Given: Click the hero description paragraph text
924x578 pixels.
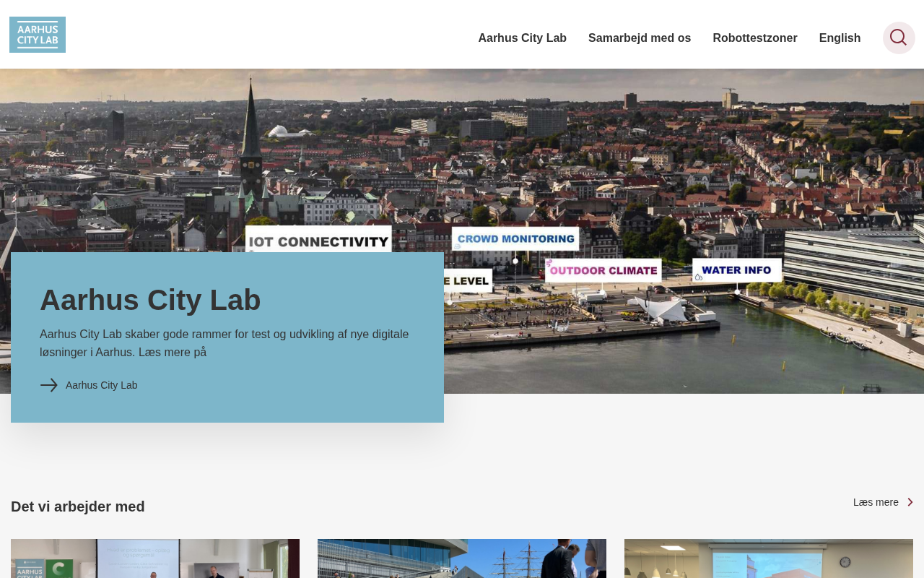Looking at the screenshot, I should click(225, 343).
